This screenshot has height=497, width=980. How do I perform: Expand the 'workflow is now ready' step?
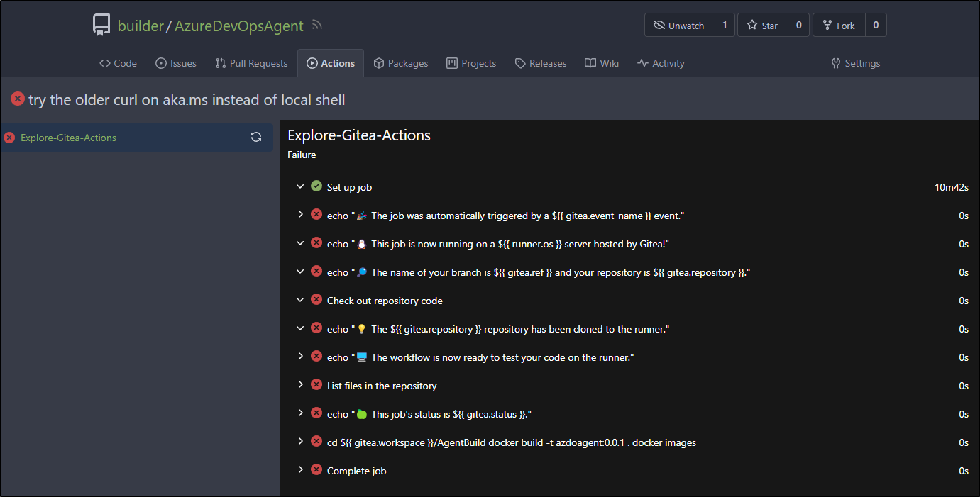(x=300, y=357)
